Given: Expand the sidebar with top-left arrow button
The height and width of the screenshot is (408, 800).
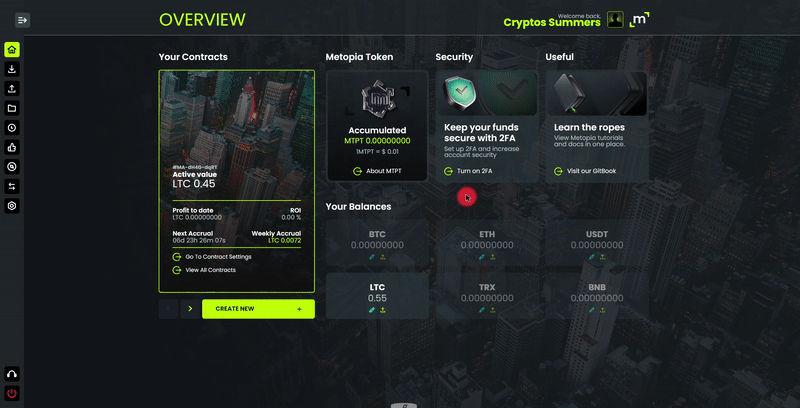Looking at the screenshot, I should click(x=22, y=20).
